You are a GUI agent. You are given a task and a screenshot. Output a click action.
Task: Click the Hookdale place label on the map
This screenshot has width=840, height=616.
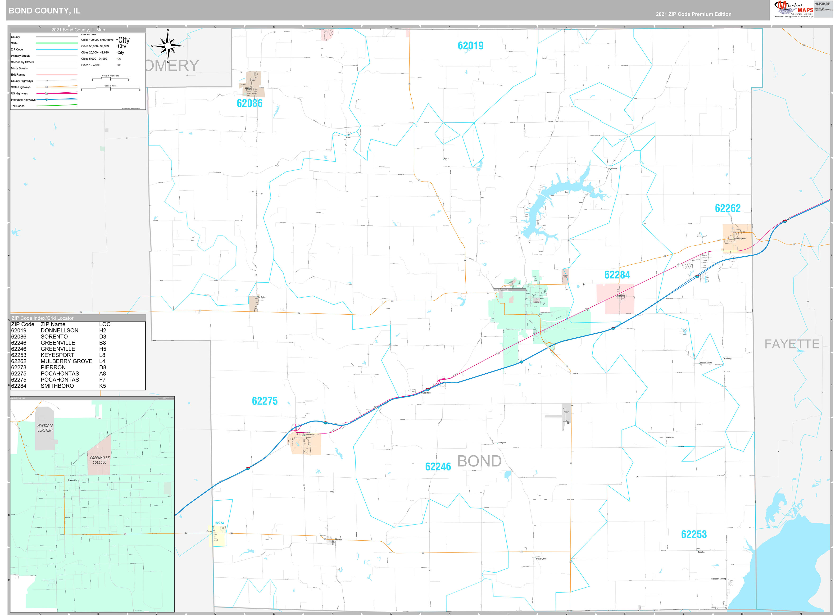point(670,437)
